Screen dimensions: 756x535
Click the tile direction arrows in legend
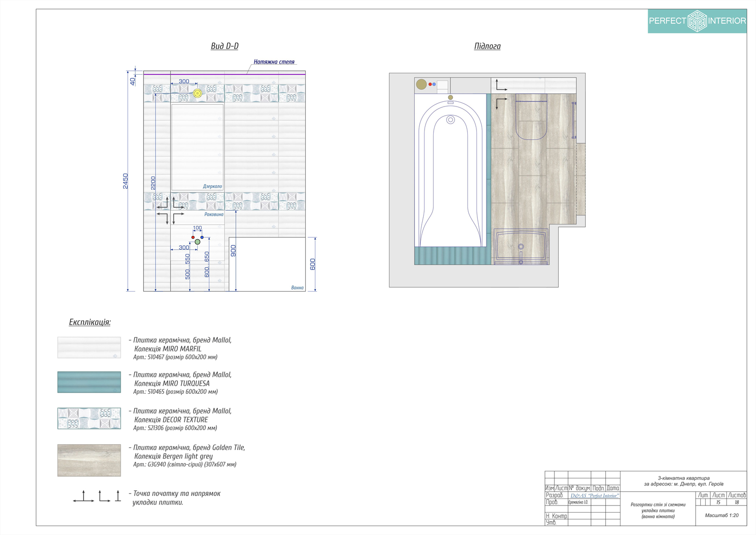[x=97, y=496]
